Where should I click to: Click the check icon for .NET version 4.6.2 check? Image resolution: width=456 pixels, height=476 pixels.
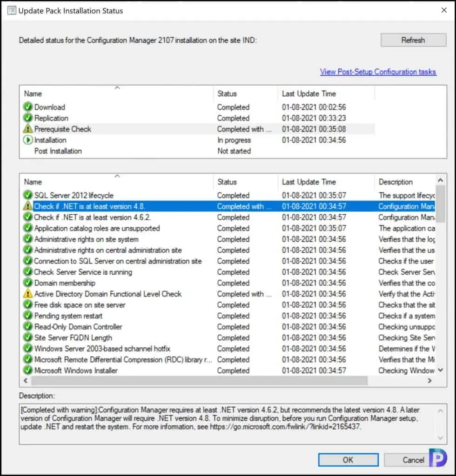click(x=27, y=217)
